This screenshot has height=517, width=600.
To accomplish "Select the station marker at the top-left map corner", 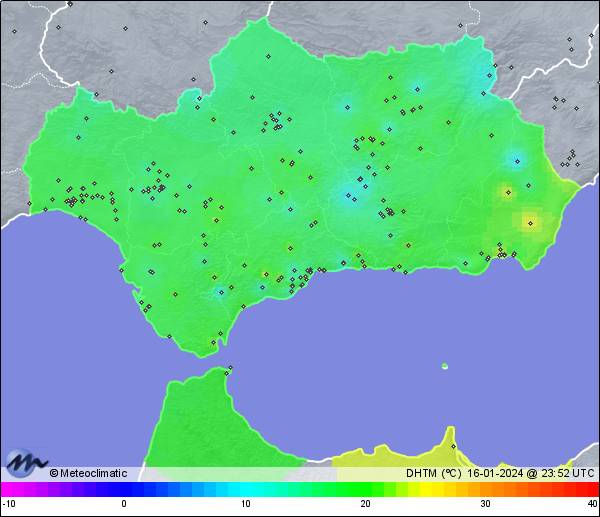I will coord(70,4).
